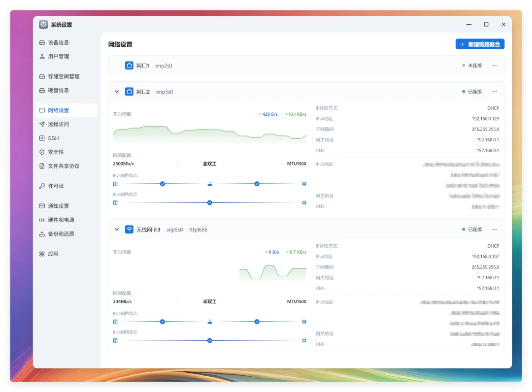Image resolution: width=532 pixels, height=392 pixels.
Task: Click 网口2 已连接 status label
Action: pos(475,92)
